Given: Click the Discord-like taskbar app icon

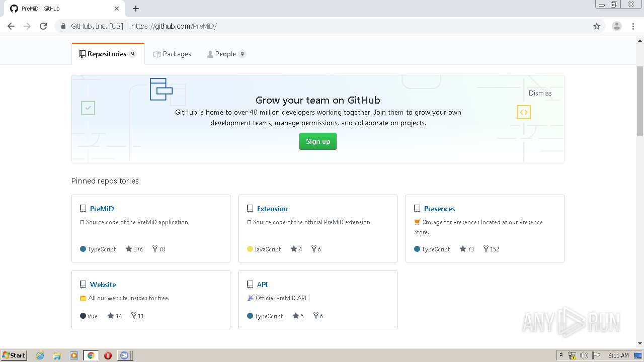Looking at the screenshot, I should (x=124, y=355).
